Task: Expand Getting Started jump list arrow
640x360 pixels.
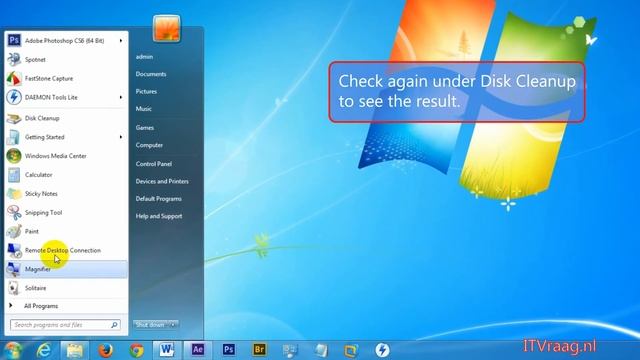Action: (121, 137)
